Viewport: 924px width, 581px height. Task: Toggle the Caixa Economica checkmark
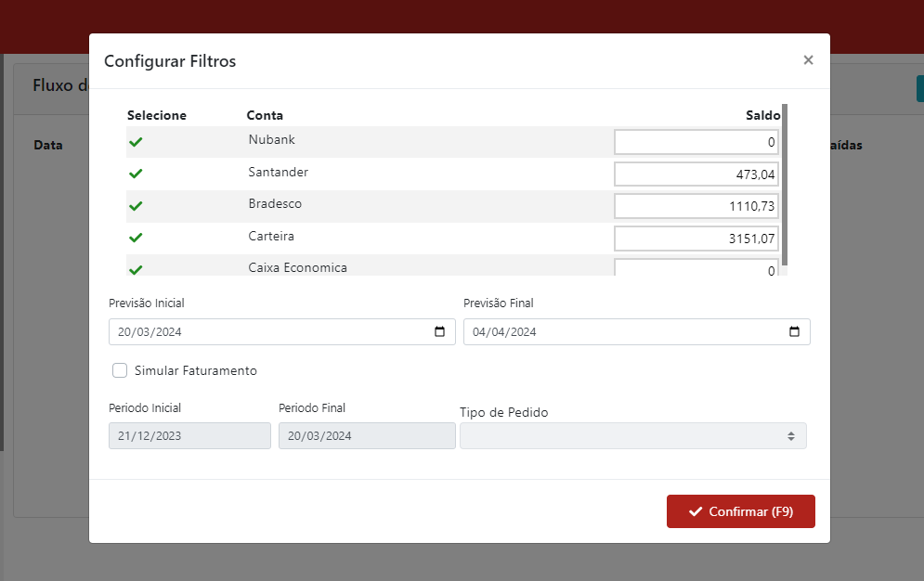136,269
